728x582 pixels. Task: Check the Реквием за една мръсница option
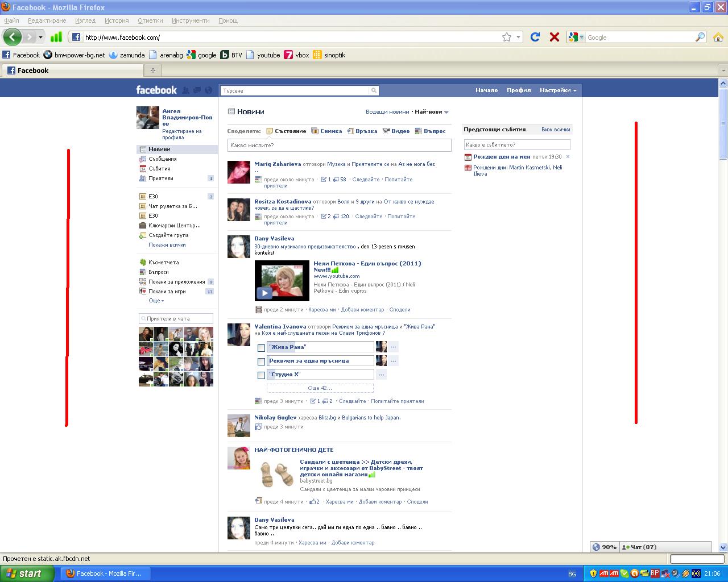[x=261, y=361]
